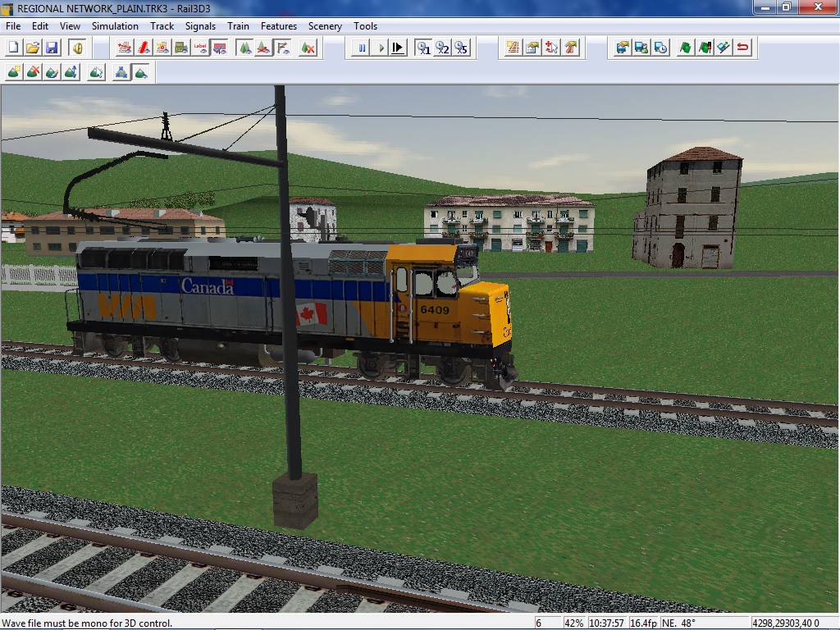
Task: Toggle trees scenery display icon
Action: point(244,48)
